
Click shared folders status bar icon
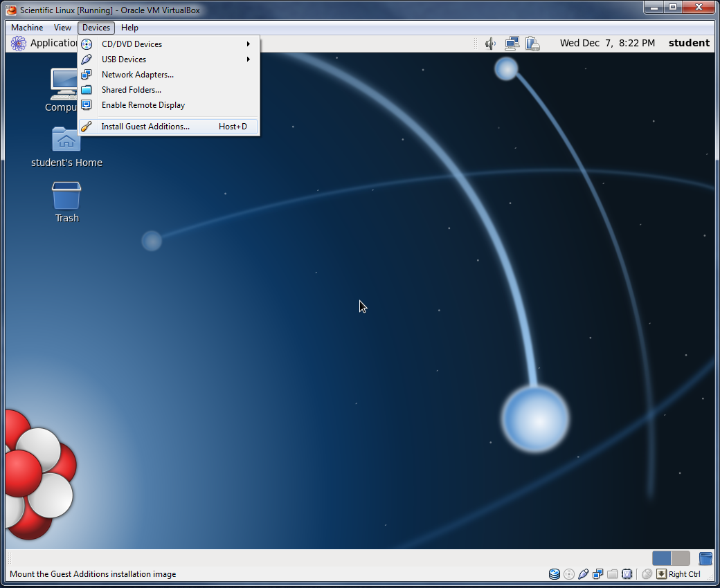[612, 573]
